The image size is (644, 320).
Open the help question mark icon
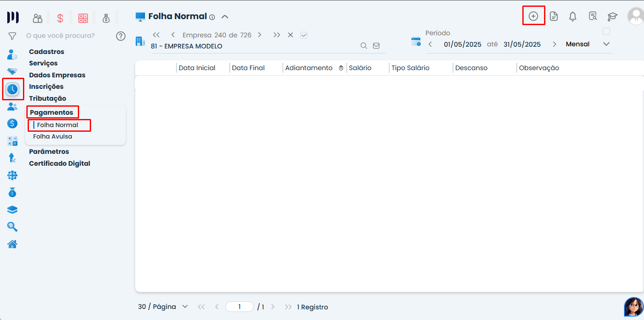pos(121,36)
